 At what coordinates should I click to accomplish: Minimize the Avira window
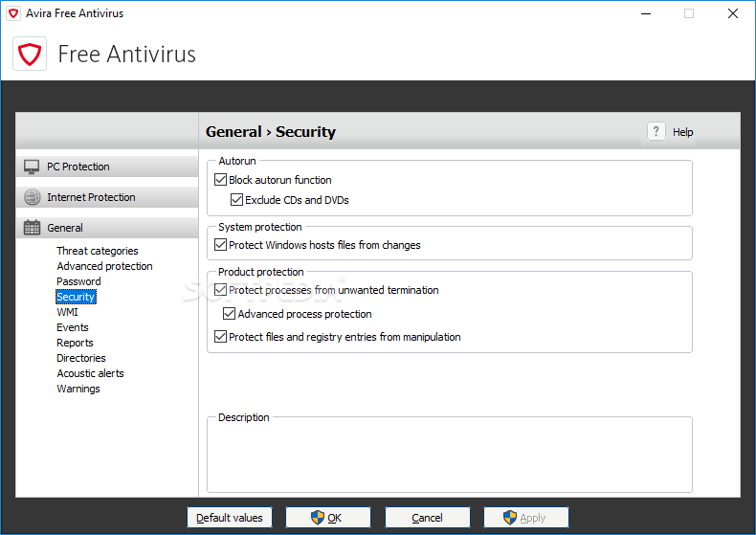[646, 13]
